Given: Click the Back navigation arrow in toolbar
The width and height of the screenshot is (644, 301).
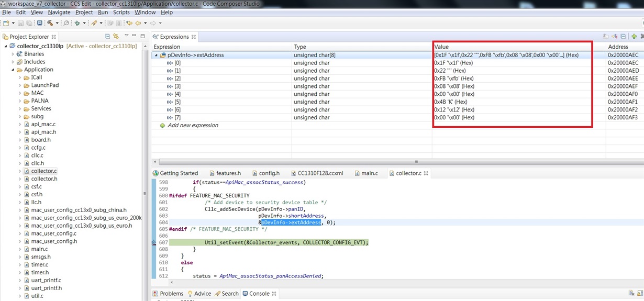Looking at the screenshot, I should 138,23.
